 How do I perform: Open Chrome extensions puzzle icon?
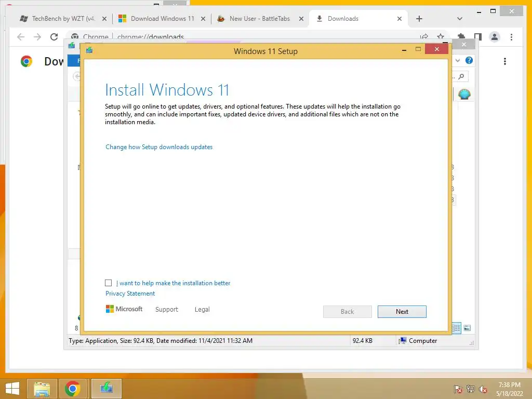461,37
